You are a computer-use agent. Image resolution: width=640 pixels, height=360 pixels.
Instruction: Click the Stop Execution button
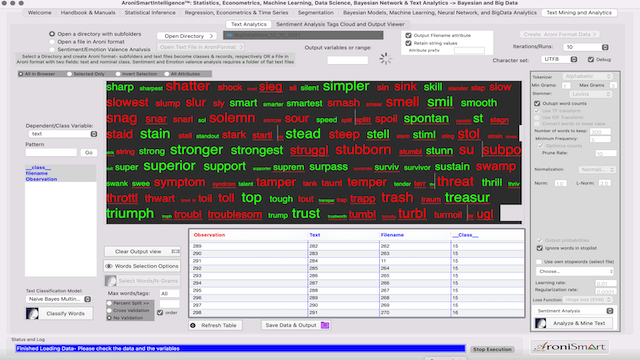pos(492,349)
